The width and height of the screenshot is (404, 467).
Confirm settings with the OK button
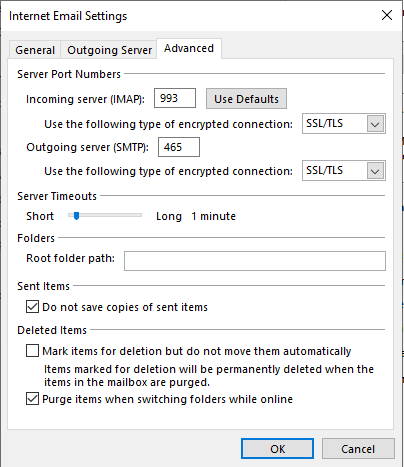pyautogui.click(x=277, y=449)
